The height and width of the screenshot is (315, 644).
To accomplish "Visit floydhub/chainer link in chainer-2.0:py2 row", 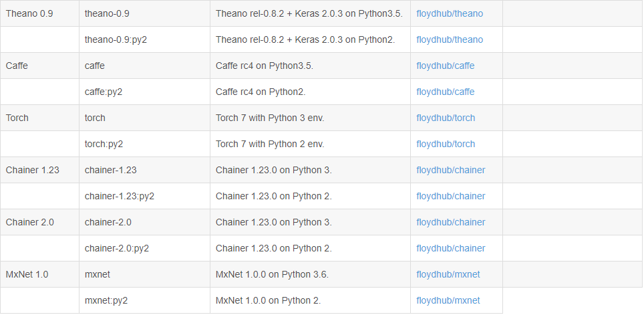I will pos(450,248).
